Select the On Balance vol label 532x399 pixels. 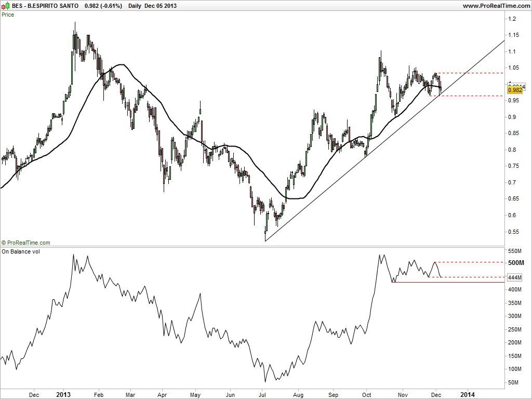21,251
